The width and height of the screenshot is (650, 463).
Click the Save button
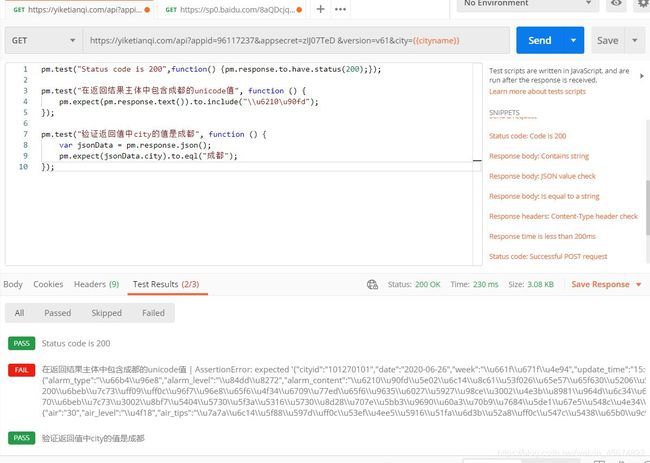(x=607, y=41)
